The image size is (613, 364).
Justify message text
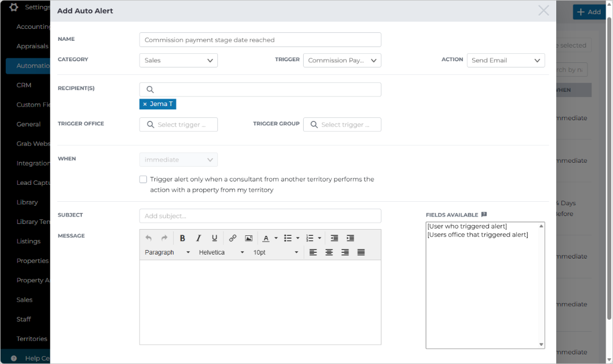[x=361, y=252]
